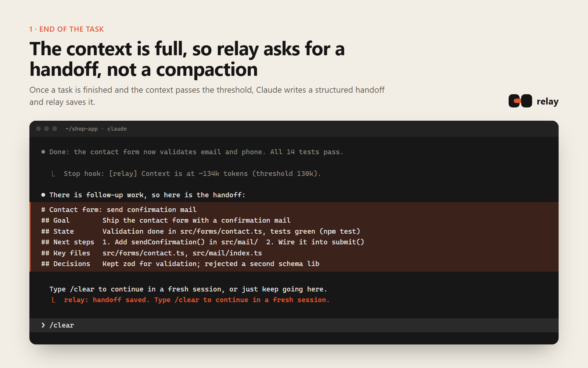Screen dimensions: 588x368
Task: Click the END OF THE TASK label
Action: [67, 29]
